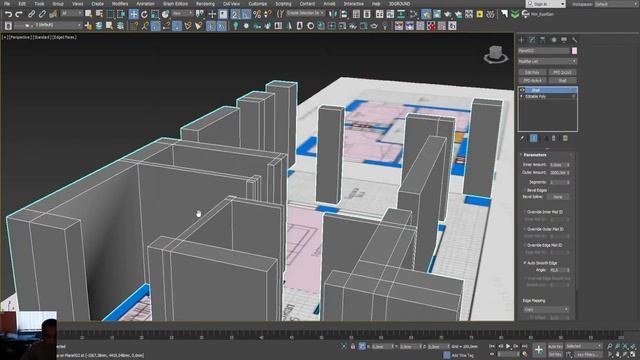Click the Shell modifier set button
The height and width of the screenshot is (360, 640).
[562, 80]
